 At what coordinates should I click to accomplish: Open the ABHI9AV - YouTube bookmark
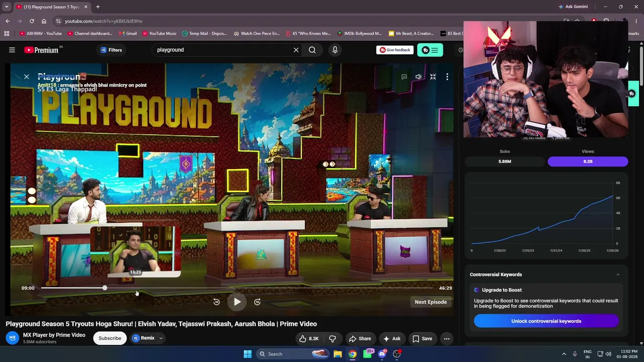pyautogui.click(x=41, y=34)
